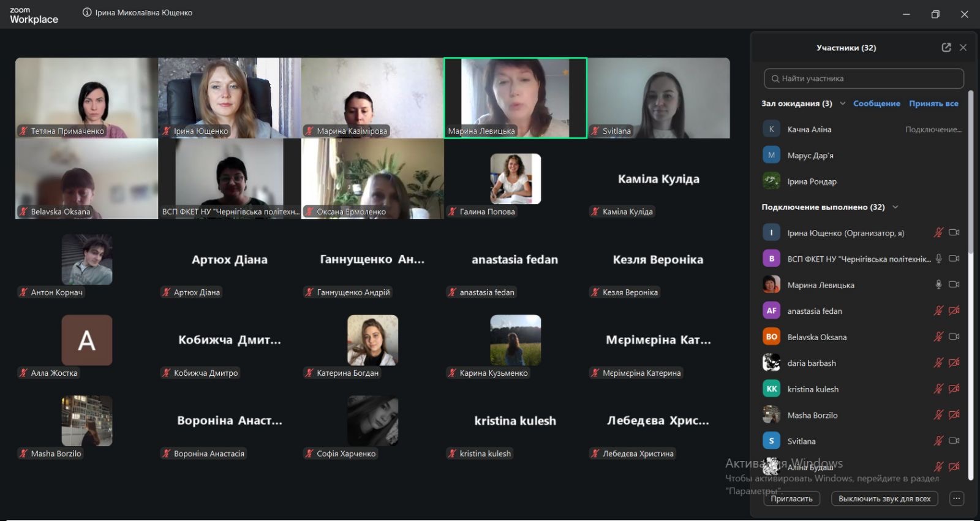Toggle camera for Masha Borzilo in list
The height and width of the screenshot is (521, 980).
[954, 415]
